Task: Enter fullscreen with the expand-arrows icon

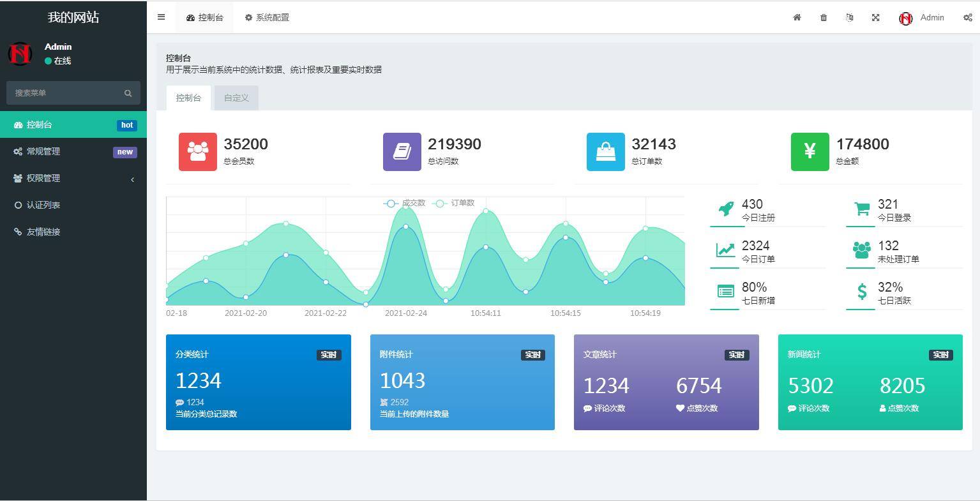Action: [x=875, y=17]
